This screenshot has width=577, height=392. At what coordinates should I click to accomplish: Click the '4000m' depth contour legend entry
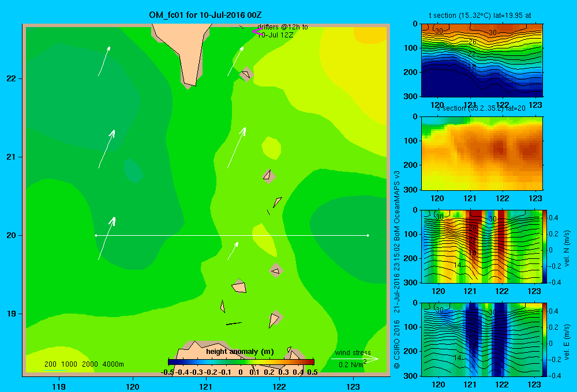pyautogui.click(x=113, y=364)
